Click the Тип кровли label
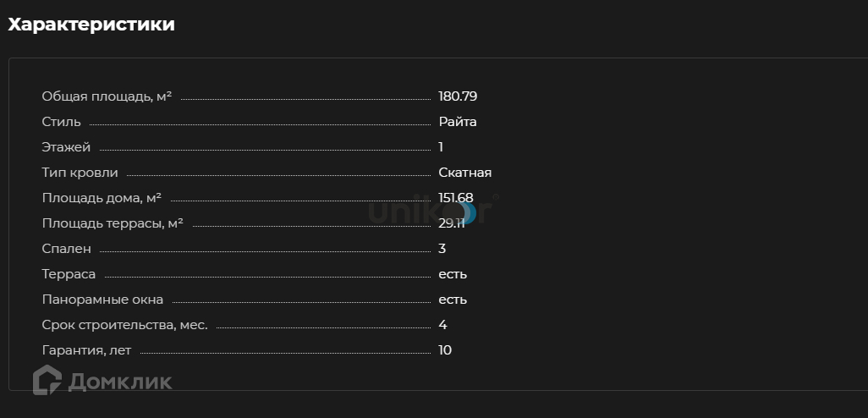Screen dimensions: 868x418 (80, 173)
